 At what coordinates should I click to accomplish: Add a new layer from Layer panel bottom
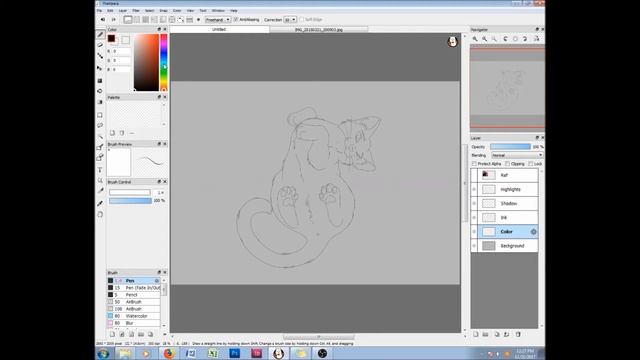click(476, 334)
